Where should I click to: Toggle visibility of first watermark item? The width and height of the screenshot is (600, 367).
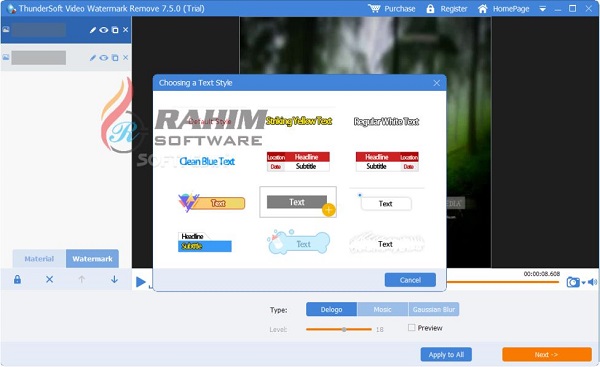(x=104, y=30)
